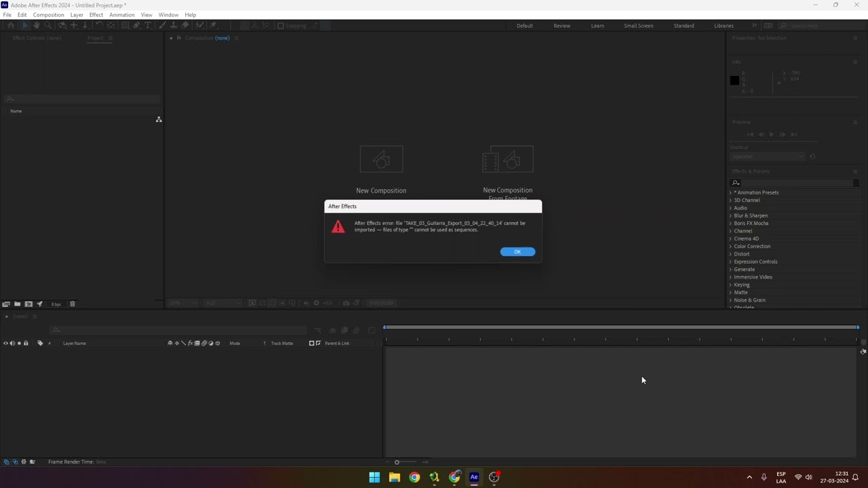
Task: Click the Info panel black color swatch
Action: (x=734, y=81)
